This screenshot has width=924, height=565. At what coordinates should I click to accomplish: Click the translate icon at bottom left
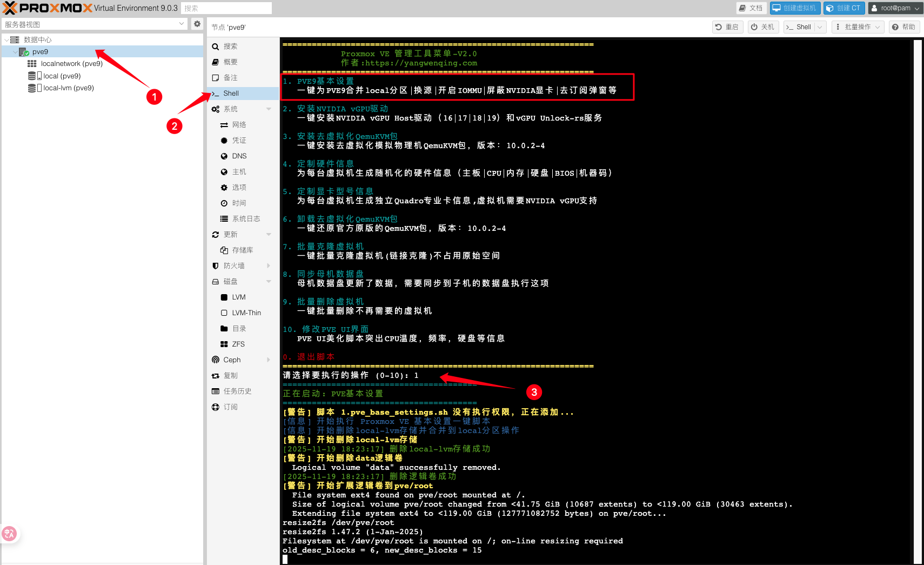pos(9,534)
